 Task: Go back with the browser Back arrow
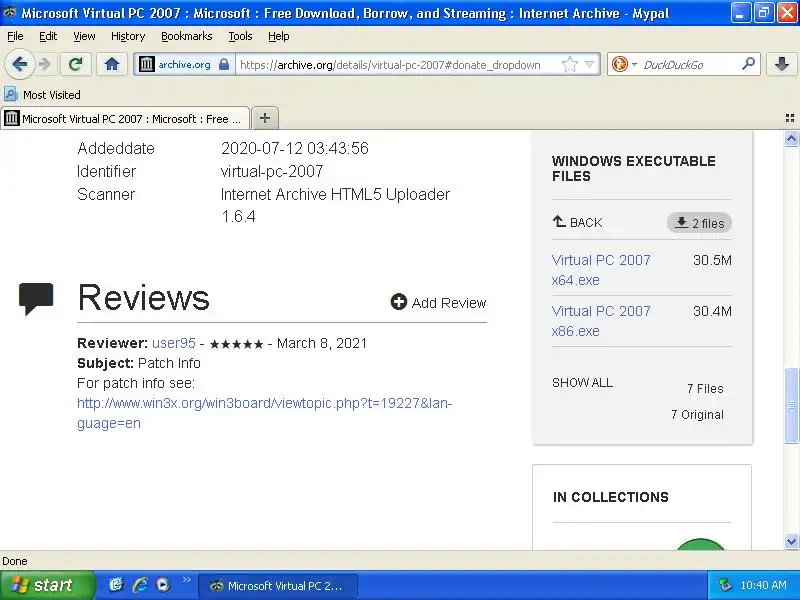[x=19, y=64]
